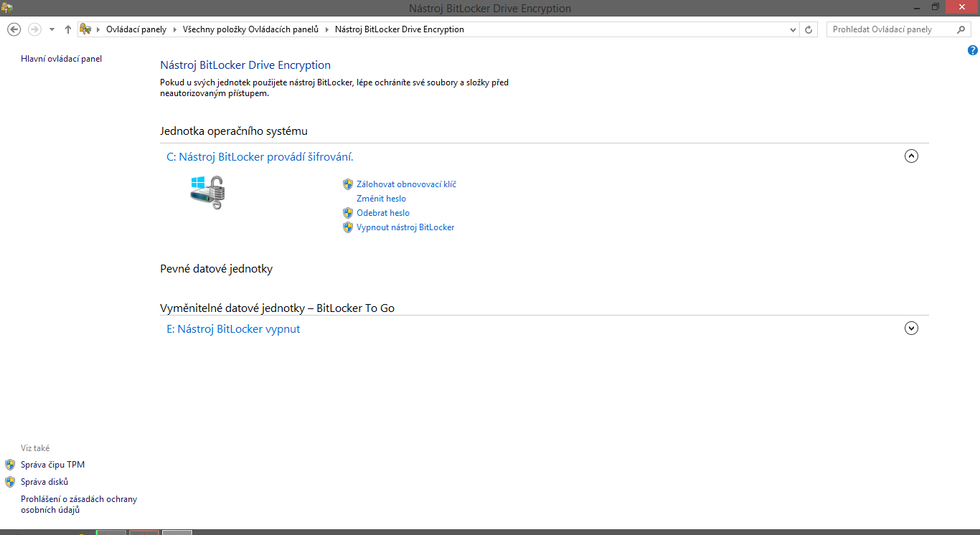
Task: Click the Up arrow navigation icon
Action: click(x=67, y=29)
